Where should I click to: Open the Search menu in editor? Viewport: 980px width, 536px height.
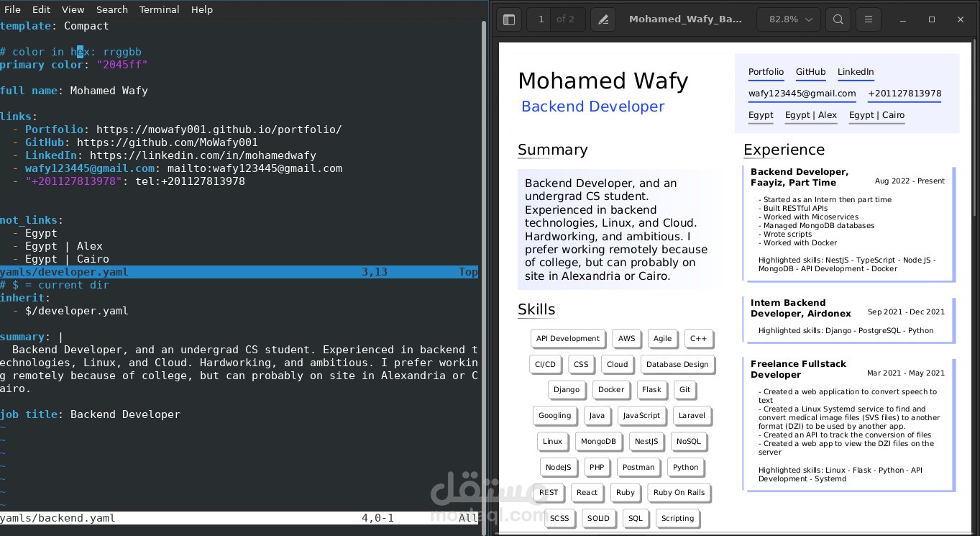pyautogui.click(x=112, y=9)
